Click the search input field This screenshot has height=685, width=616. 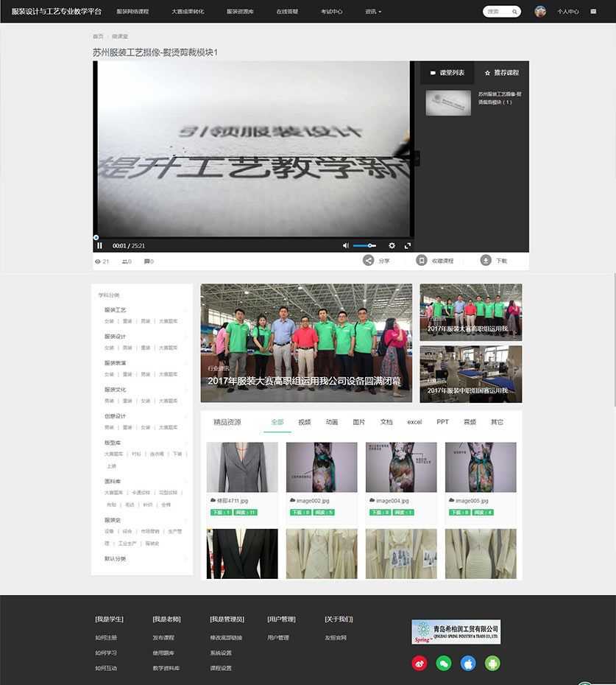[497, 12]
